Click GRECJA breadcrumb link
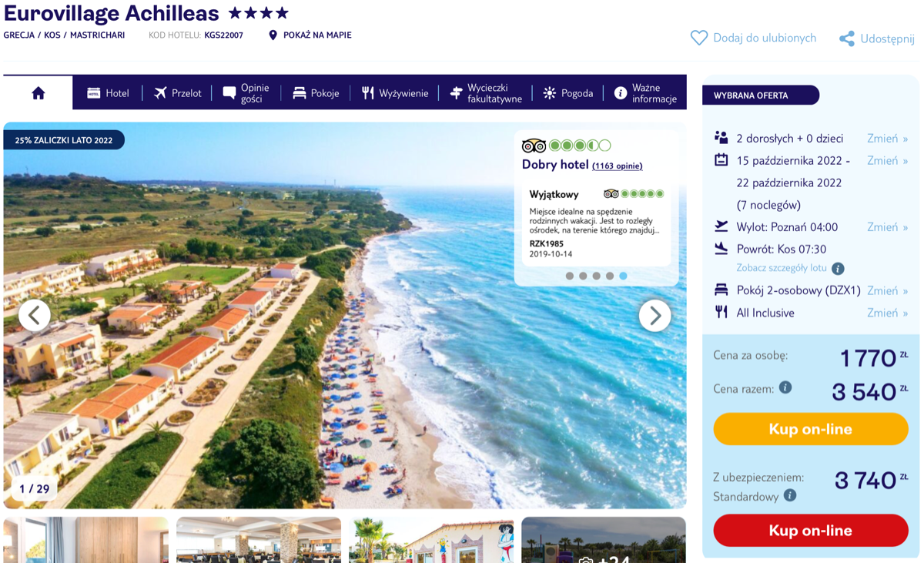Image resolution: width=924 pixels, height=563 pixels. [19, 35]
